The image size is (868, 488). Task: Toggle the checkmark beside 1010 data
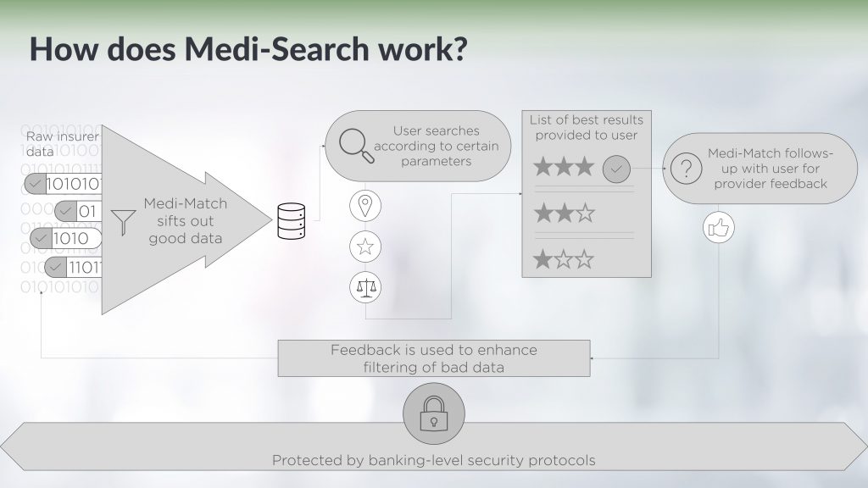pyautogui.click(x=41, y=238)
